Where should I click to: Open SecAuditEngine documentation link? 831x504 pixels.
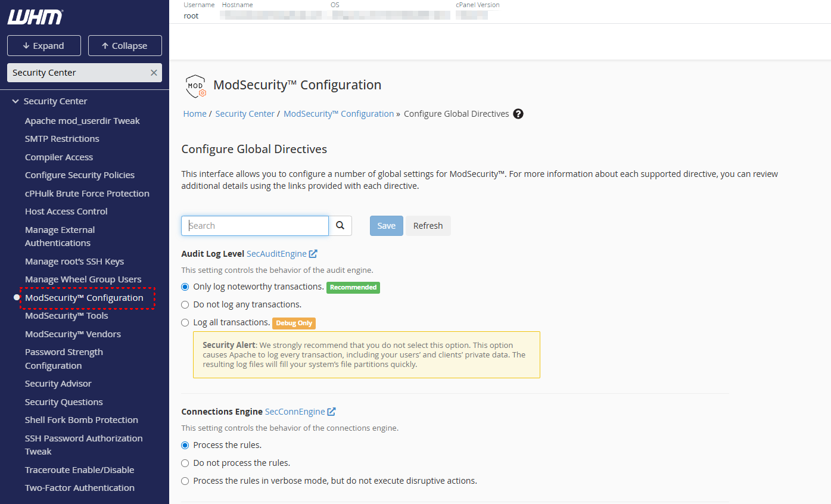click(276, 254)
